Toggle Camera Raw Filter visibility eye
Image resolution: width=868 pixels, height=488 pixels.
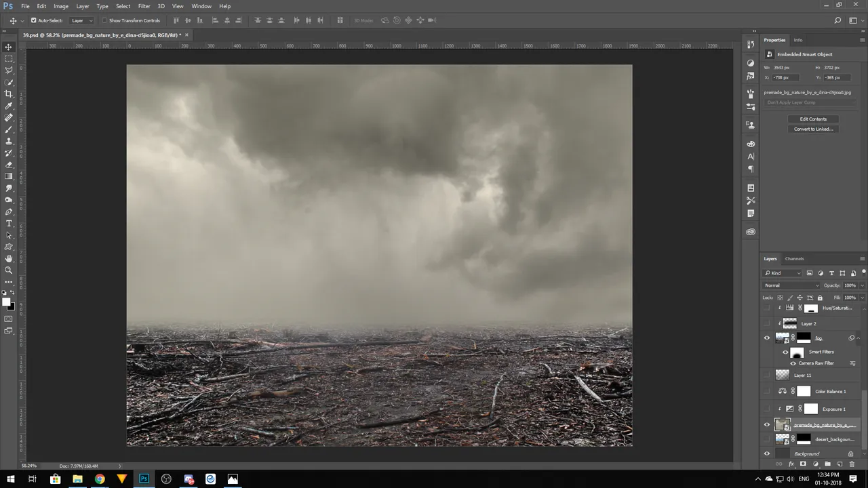[793, 363]
